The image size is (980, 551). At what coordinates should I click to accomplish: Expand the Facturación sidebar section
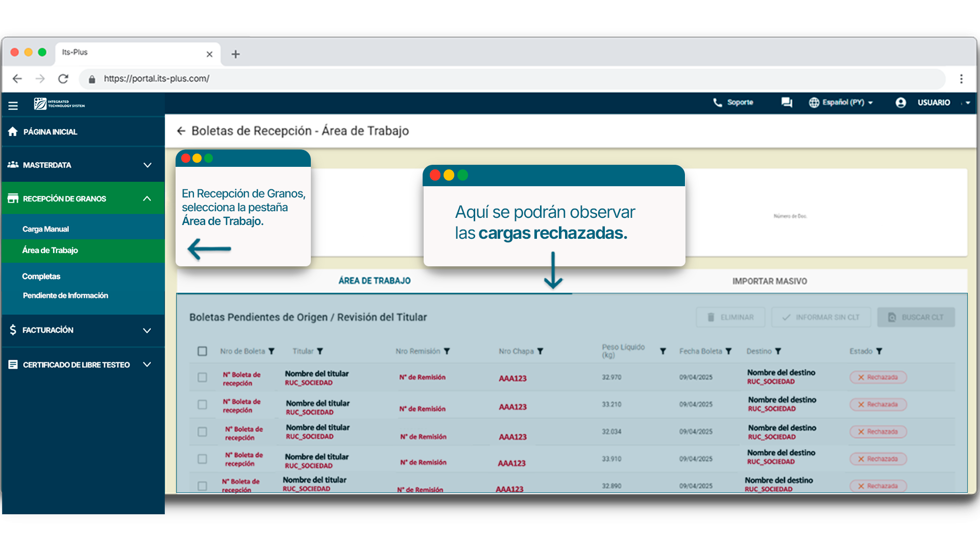(x=147, y=331)
